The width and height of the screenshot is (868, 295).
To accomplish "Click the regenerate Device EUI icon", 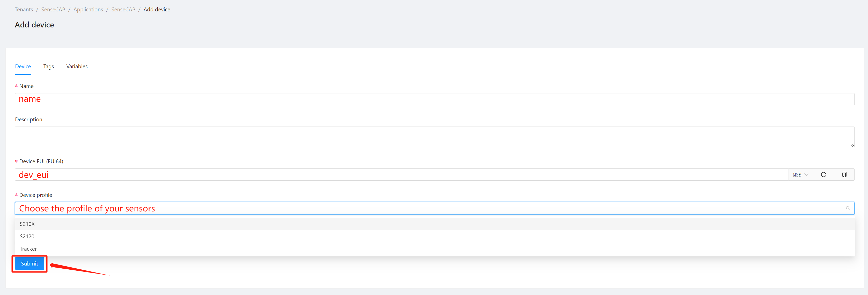I will [823, 174].
